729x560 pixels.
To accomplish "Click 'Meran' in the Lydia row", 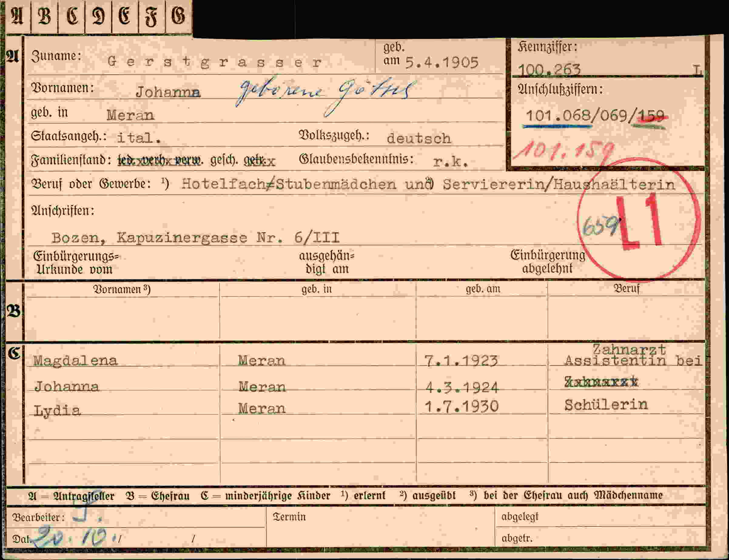I will pyautogui.click(x=262, y=409).
